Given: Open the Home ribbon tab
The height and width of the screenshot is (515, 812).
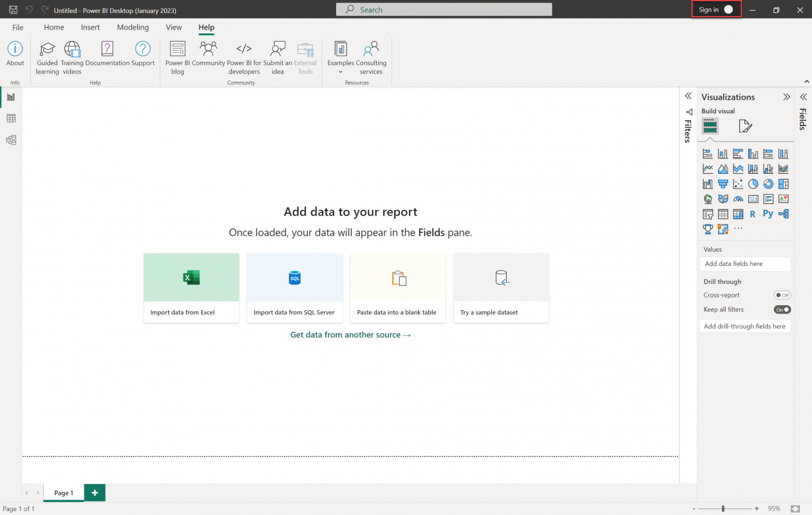Looking at the screenshot, I should [54, 28].
